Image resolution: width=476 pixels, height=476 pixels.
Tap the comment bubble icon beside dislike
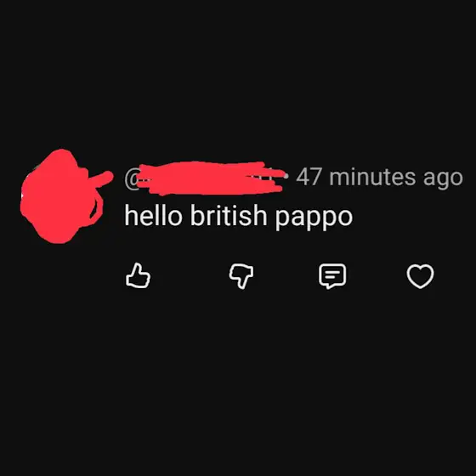pyautogui.click(x=332, y=276)
